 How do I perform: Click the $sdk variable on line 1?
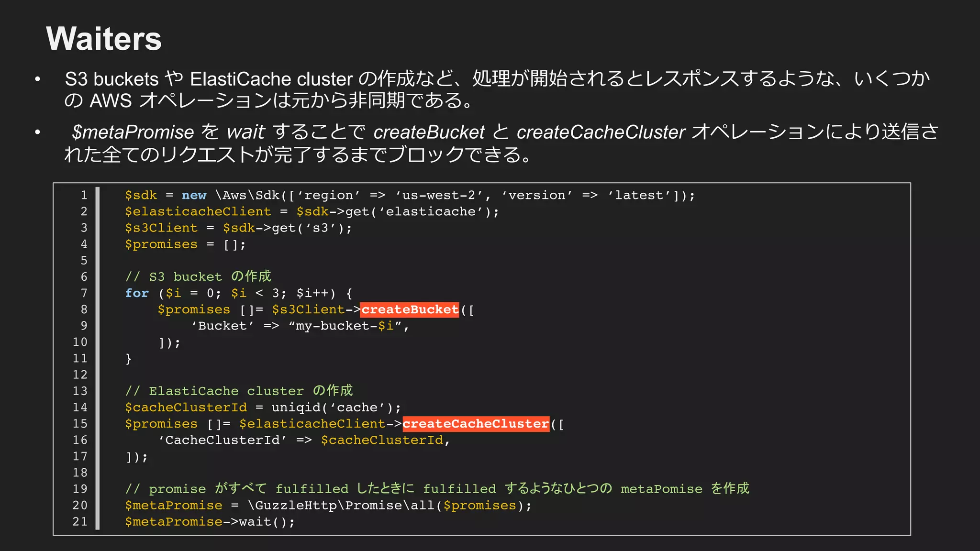141,196
